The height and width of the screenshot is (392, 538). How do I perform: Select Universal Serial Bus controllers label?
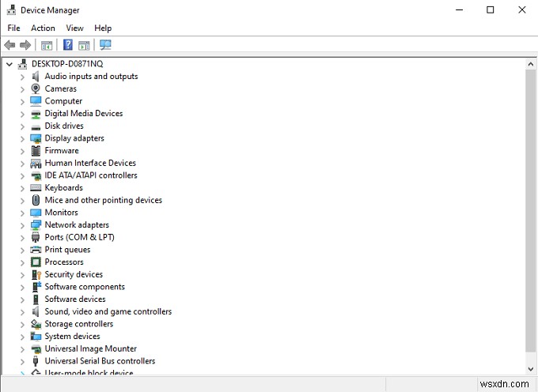(100, 360)
